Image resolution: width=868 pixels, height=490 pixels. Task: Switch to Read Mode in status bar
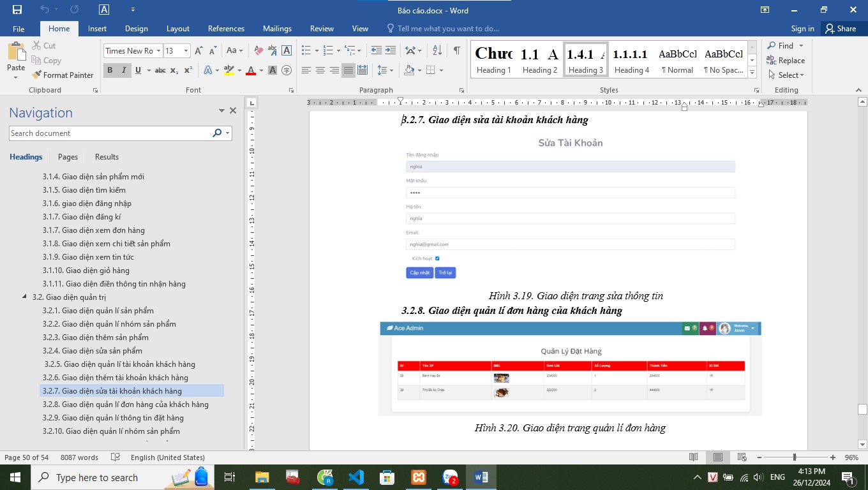pos(694,457)
